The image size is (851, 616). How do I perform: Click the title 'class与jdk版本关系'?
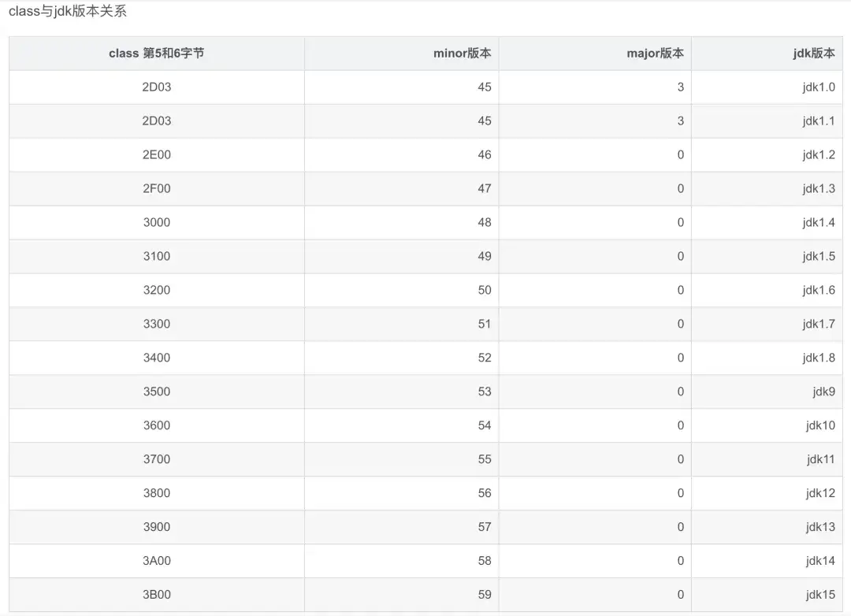coord(67,11)
